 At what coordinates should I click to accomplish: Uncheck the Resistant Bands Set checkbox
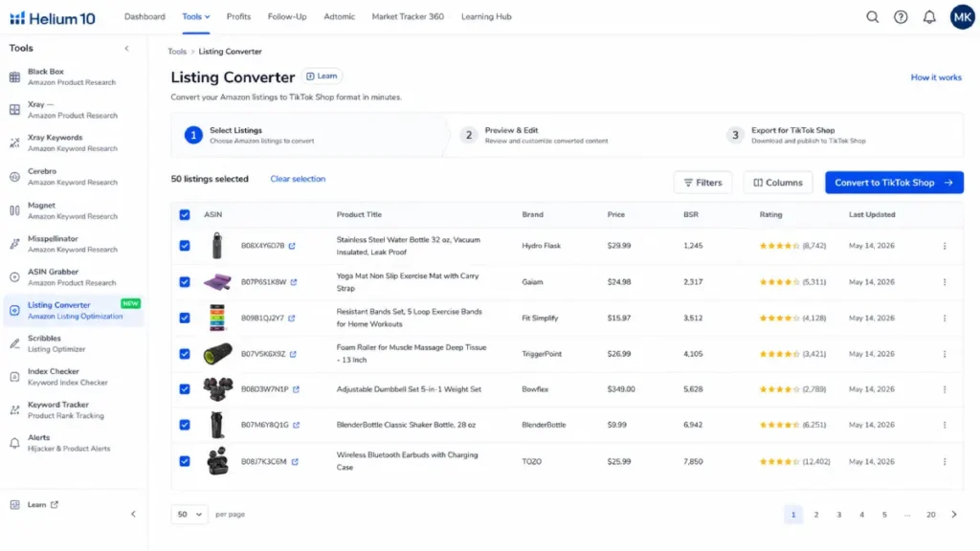[x=185, y=318]
